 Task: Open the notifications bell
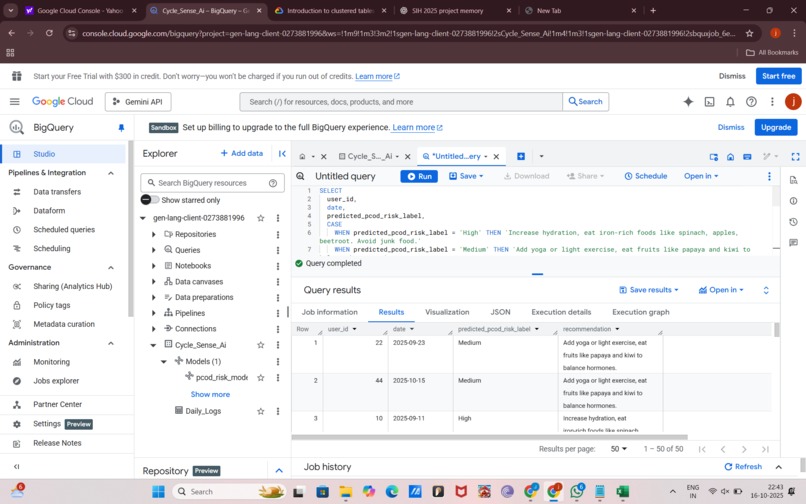(x=730, y=102)
